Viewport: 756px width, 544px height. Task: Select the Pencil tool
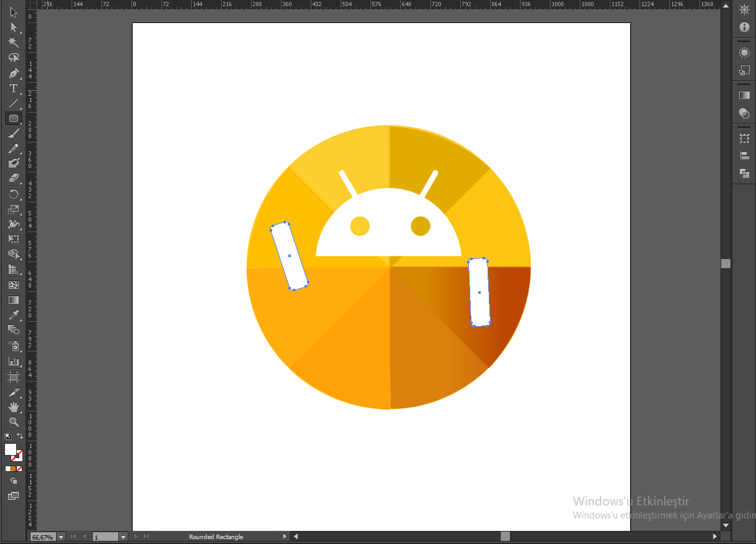13,148
